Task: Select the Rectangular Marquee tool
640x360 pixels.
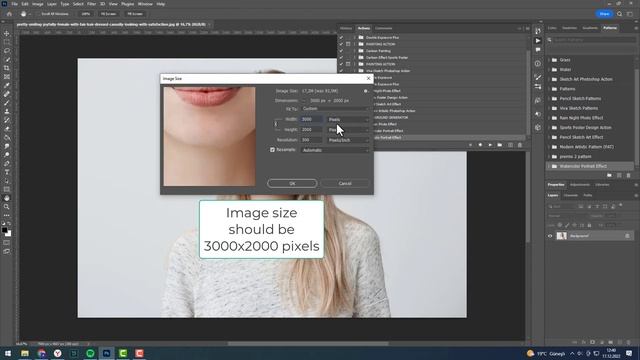Action: pyautogui.click(x=7, y=42)
